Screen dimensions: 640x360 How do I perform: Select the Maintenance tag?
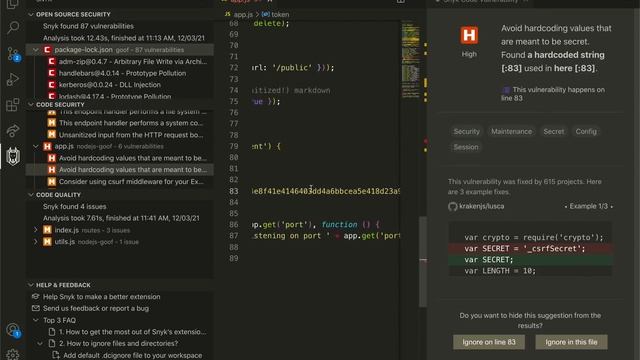pyautogui.click(x=511, y=131)
